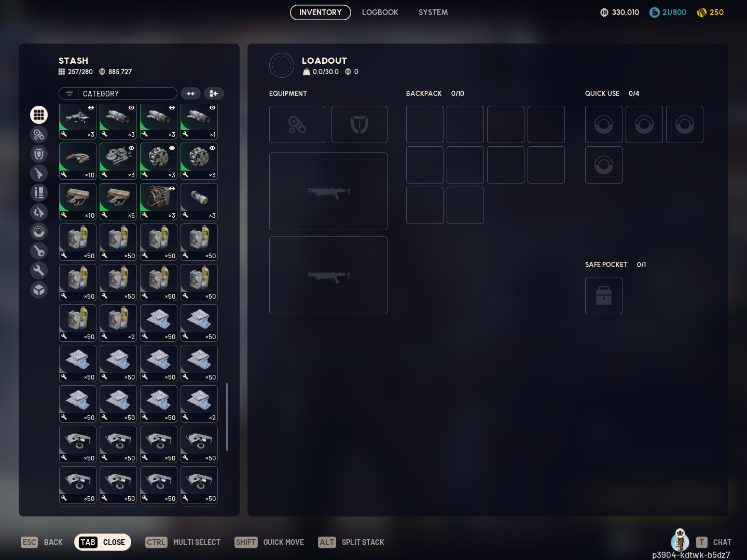
Task: Filter stash by cube misc icon
Action: (x=39, y=290)
